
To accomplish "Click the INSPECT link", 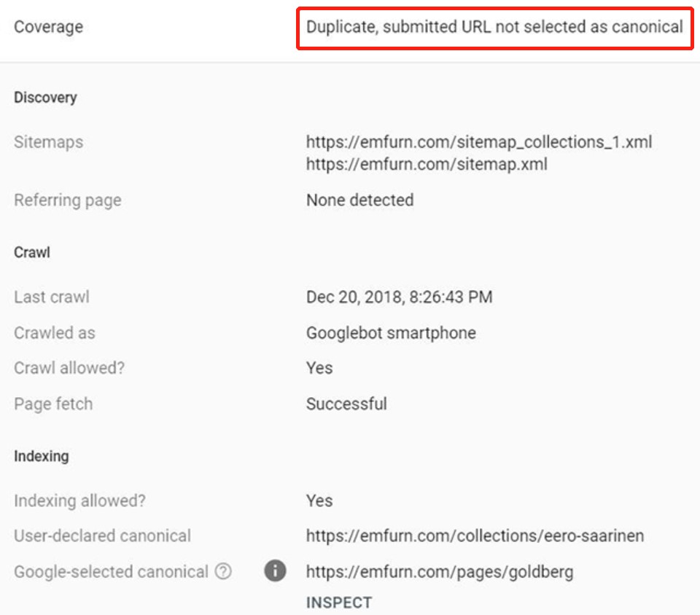I will [x=339, y=603].
